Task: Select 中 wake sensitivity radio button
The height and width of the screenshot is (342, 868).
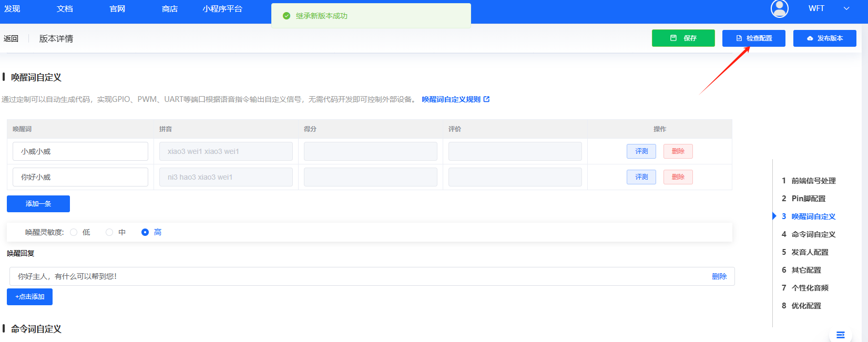Action: pyautogui.click(x=109, y=232)
